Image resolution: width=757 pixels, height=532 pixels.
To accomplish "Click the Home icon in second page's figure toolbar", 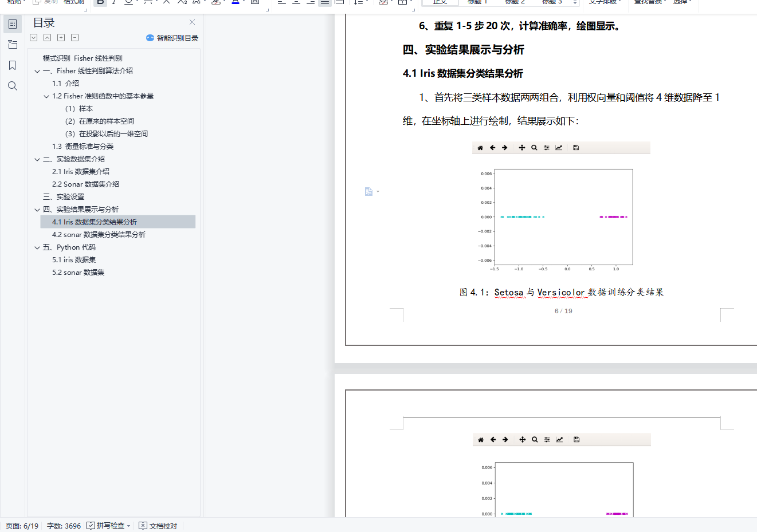I will (x=481, y=440).
